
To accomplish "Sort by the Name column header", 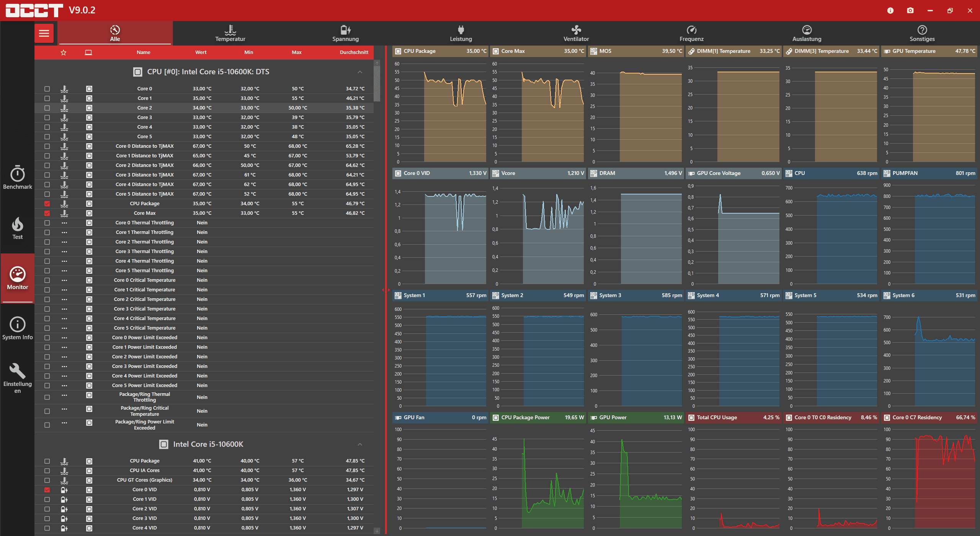I will click(144, 52).
